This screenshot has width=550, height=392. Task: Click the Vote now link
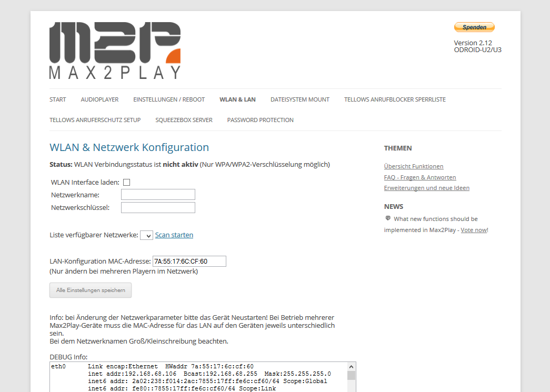(x=474, y=230)
